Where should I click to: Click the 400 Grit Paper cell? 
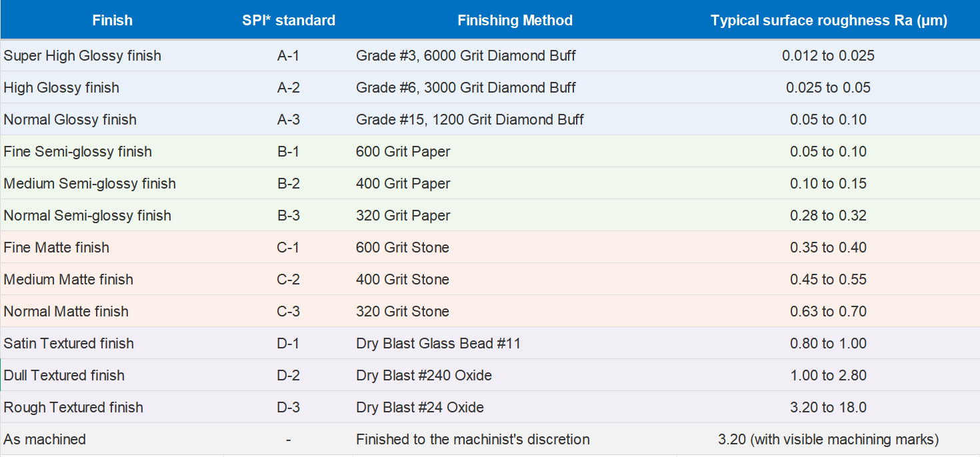coord(403,184)
